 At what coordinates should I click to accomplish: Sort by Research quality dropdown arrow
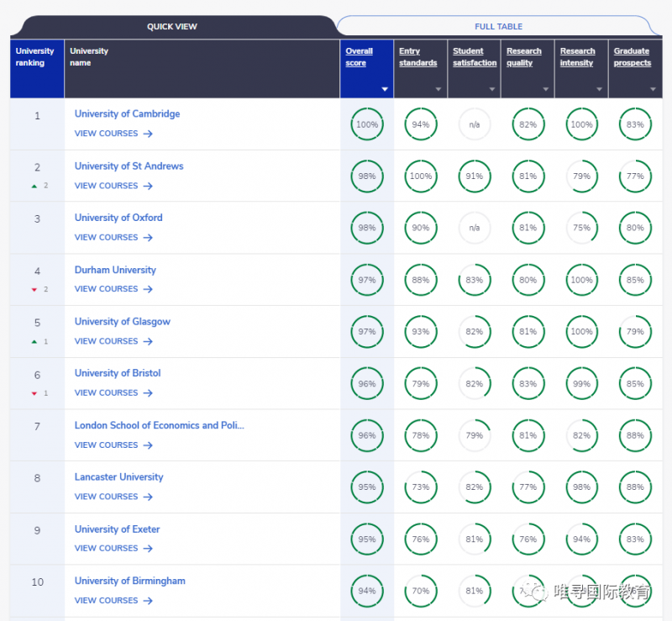[545, 89]
